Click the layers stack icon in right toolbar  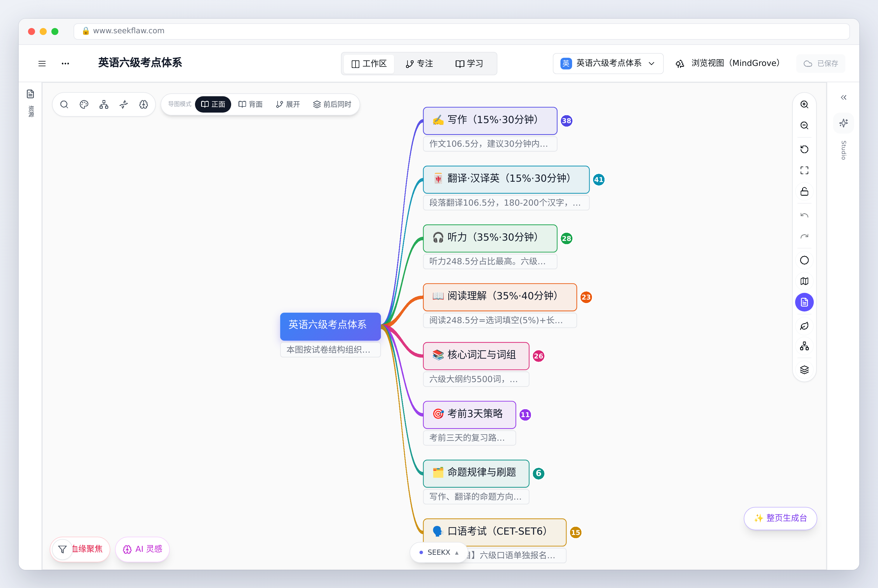coord(804,370)
